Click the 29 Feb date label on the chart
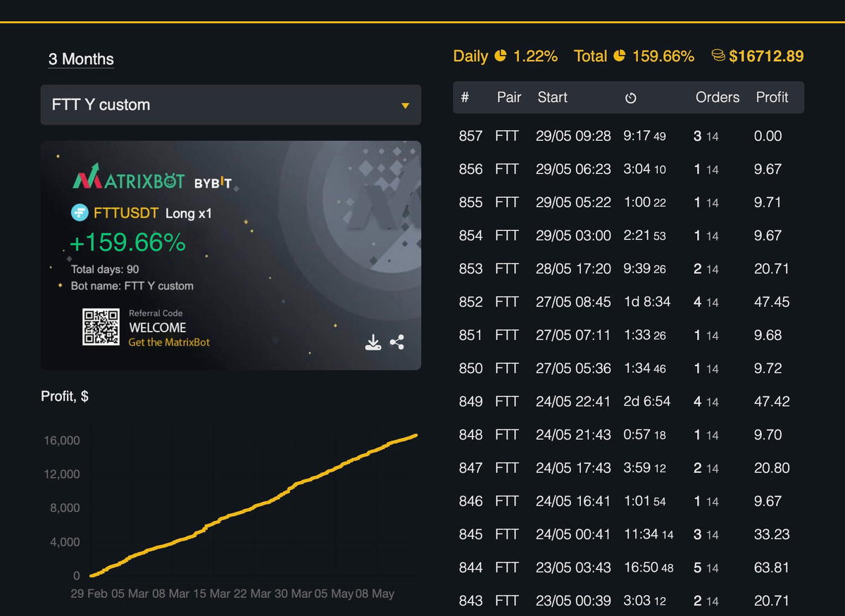The height and width of the screenshot is (616, 845). coord(89,593)
